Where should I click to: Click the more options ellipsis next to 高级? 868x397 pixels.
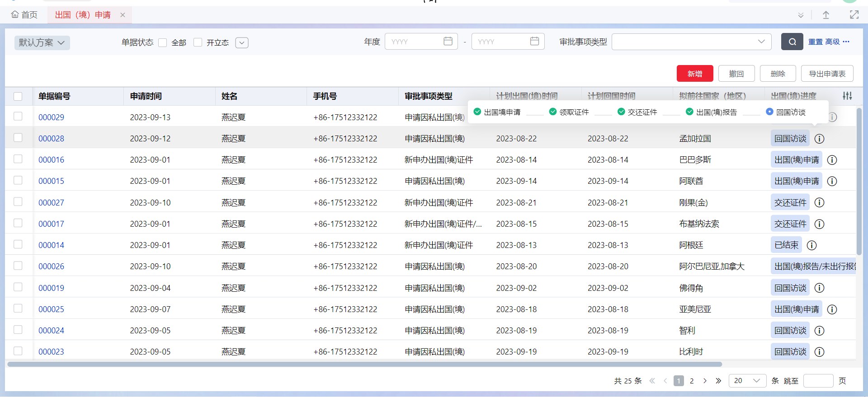click(846, 42)
